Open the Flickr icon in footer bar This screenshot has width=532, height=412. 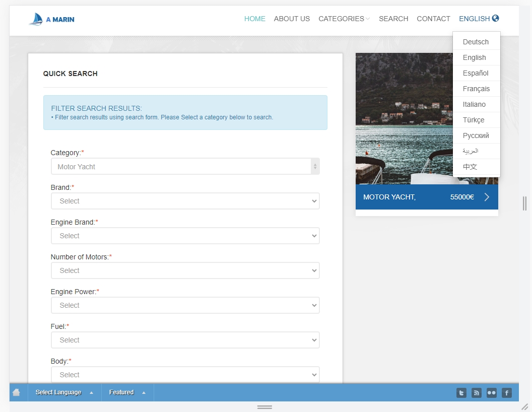click(x=492, y=393)
